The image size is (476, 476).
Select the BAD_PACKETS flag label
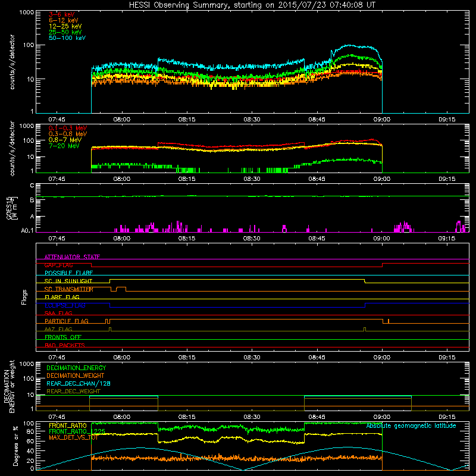click(65, 345)
